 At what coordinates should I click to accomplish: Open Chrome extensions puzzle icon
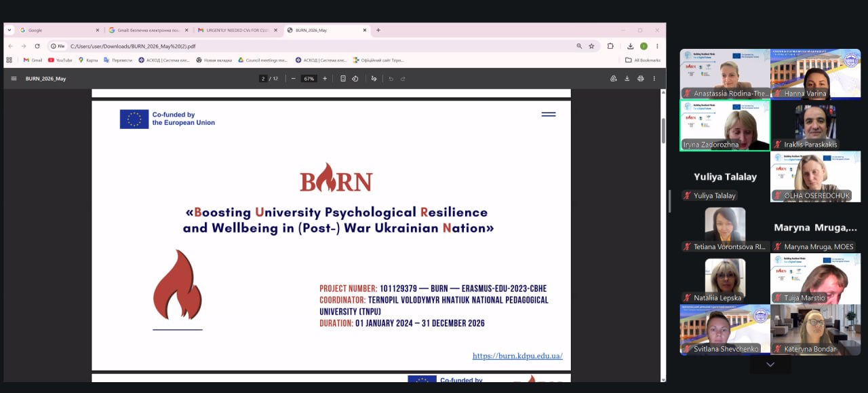[x=610, y=46]
